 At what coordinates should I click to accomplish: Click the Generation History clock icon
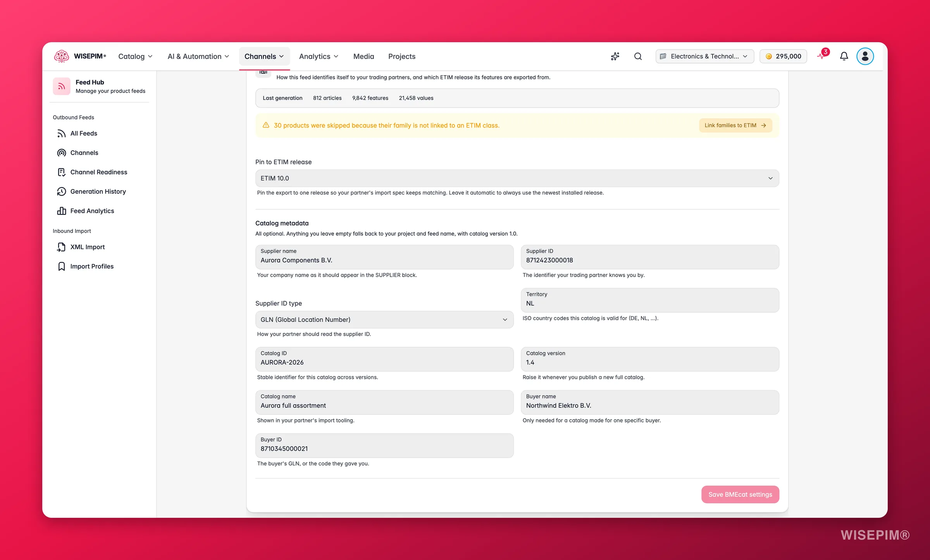coord(62,191)
